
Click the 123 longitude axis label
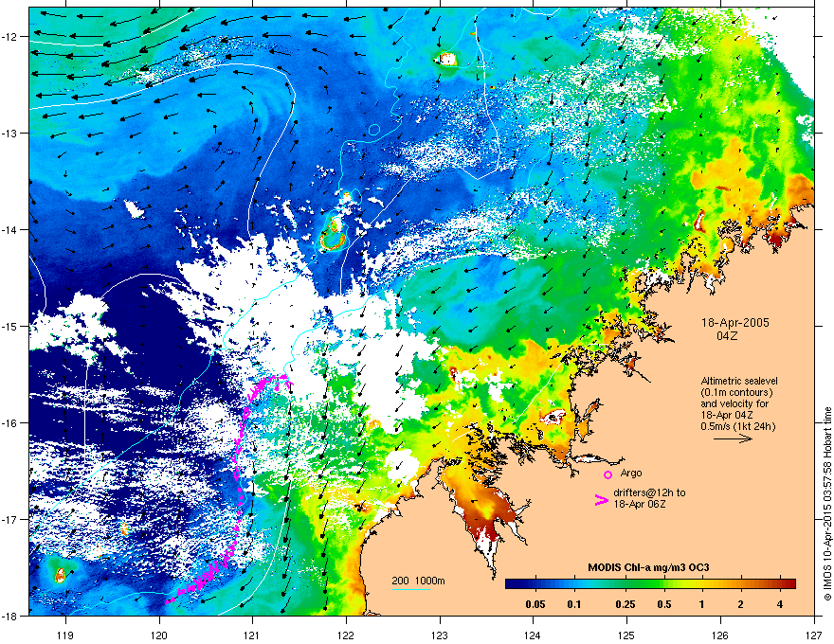[x=440, y=635]
